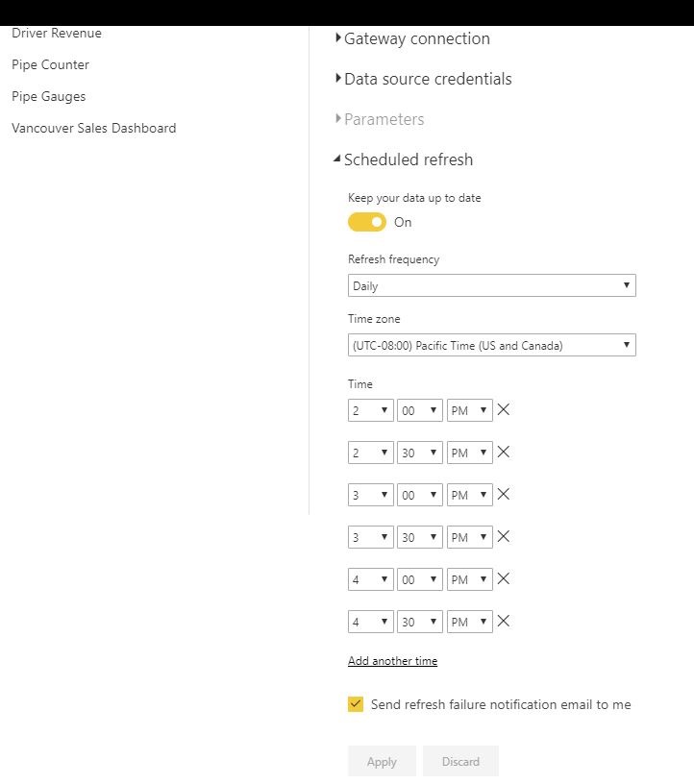This screenshot has width=694, height=784.
Task: Open AM/PM dropdown for 2:30 PM row
Action: pos(470,453)
